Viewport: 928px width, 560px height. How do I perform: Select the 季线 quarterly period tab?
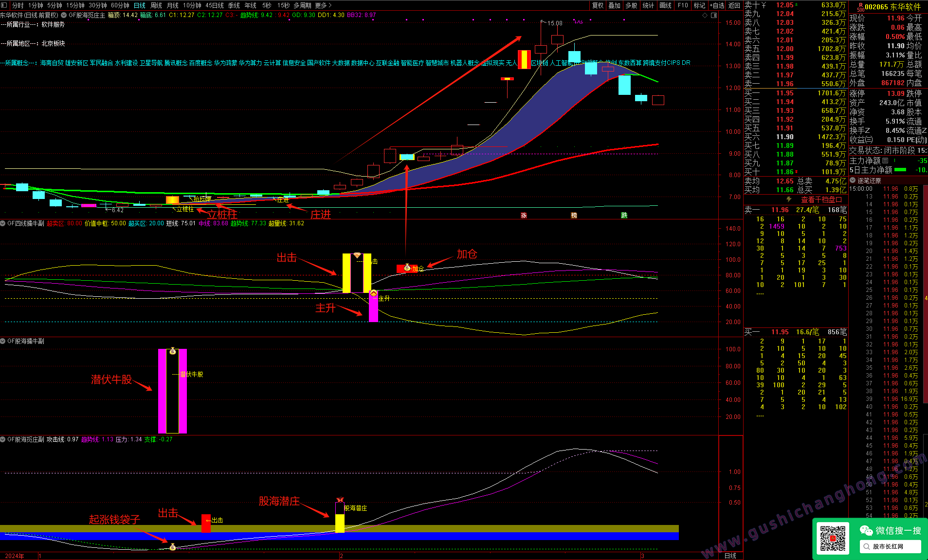[x=234, y=5]
